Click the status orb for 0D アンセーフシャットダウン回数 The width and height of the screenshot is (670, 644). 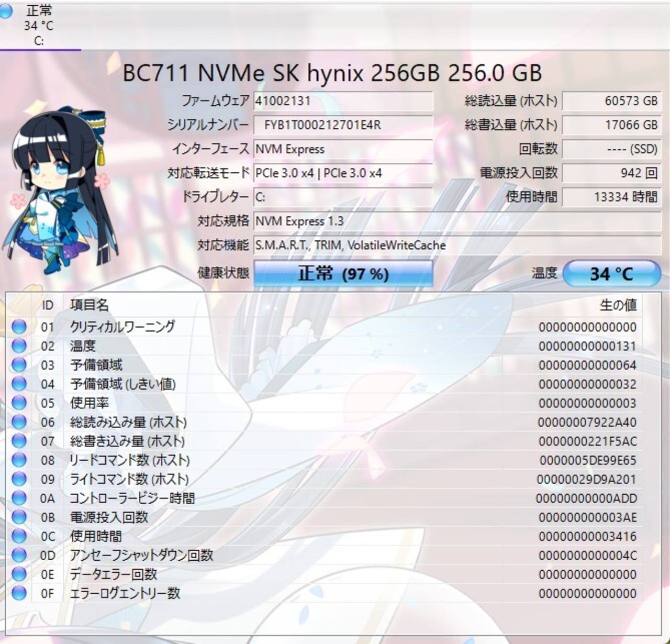(x=19, y=555)
